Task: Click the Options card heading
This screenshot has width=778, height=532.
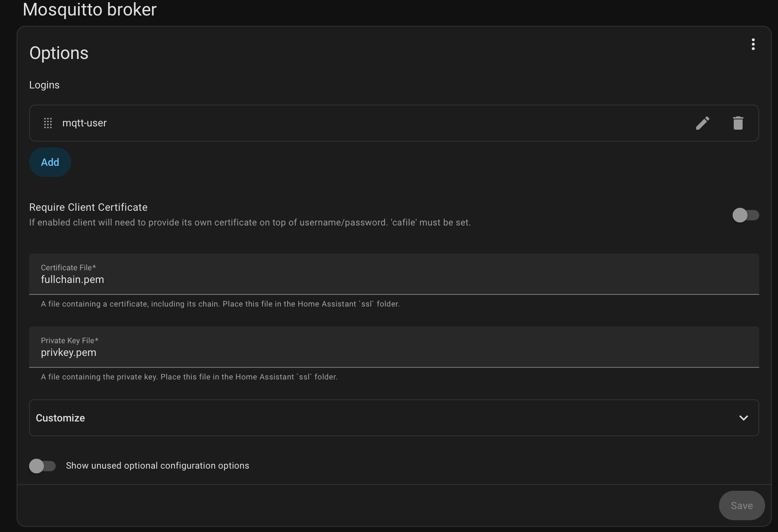Action: coord(59,53)
